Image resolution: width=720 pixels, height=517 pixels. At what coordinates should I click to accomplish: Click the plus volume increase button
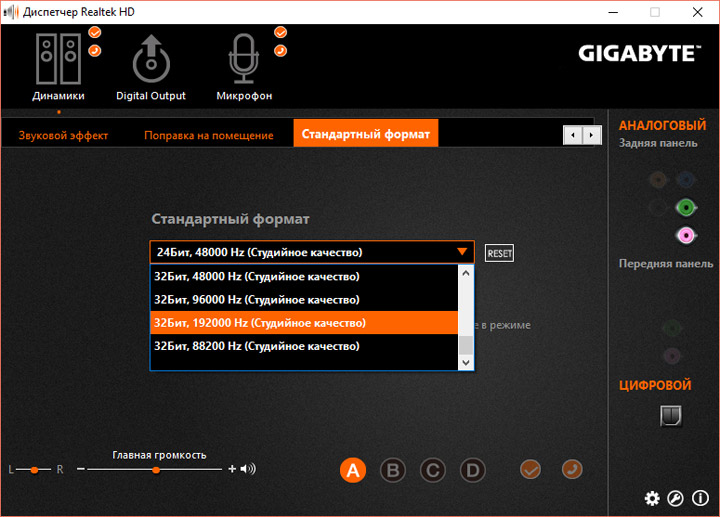(232, 469)
